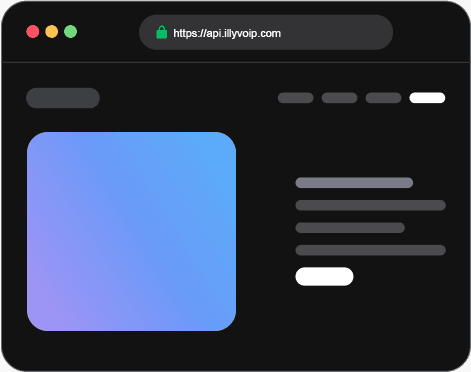Click the third gray navigation placeholder
The width and height of the screenshot is (471, 372).
[x=383, y=98]
